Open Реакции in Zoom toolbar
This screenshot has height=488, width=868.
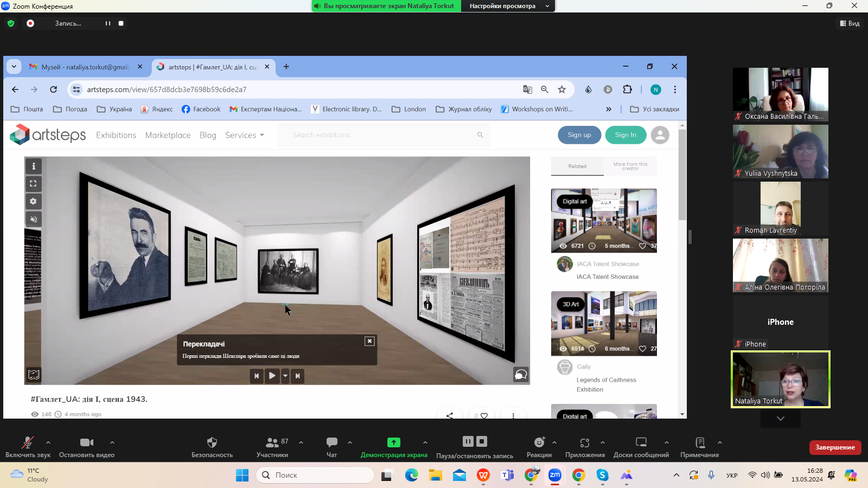(x=539, y=446)
